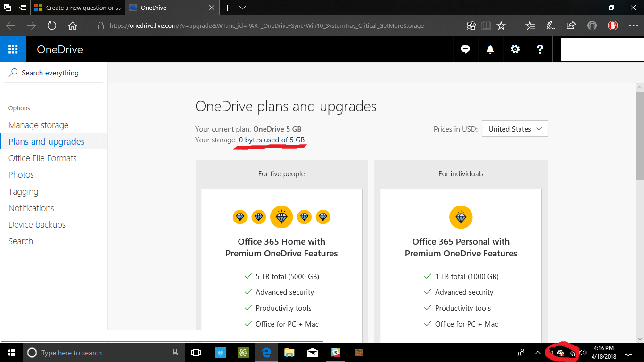Open the United States region dropdown
Image resolution: width=644 pixels, height=362 pixels.
(x=515, y=129)
